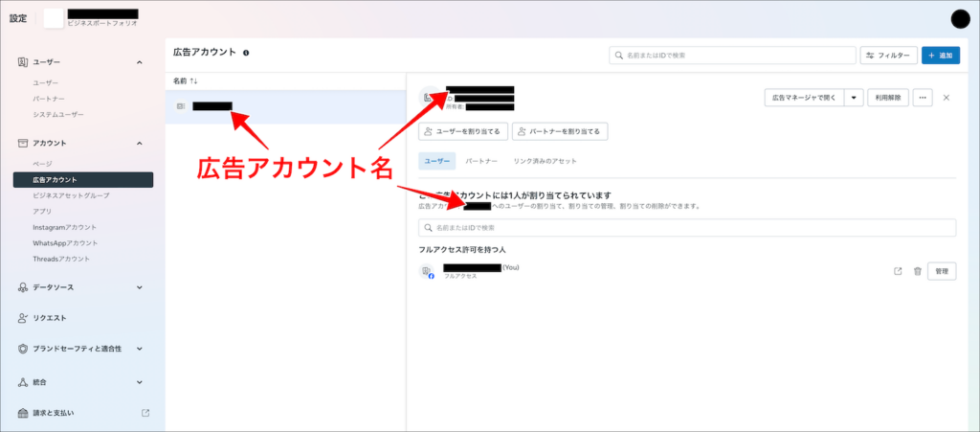Open Threadsアカウント in the sidebar
The width and height of the screenshot is (980, 432).
[x=61, y=259]
